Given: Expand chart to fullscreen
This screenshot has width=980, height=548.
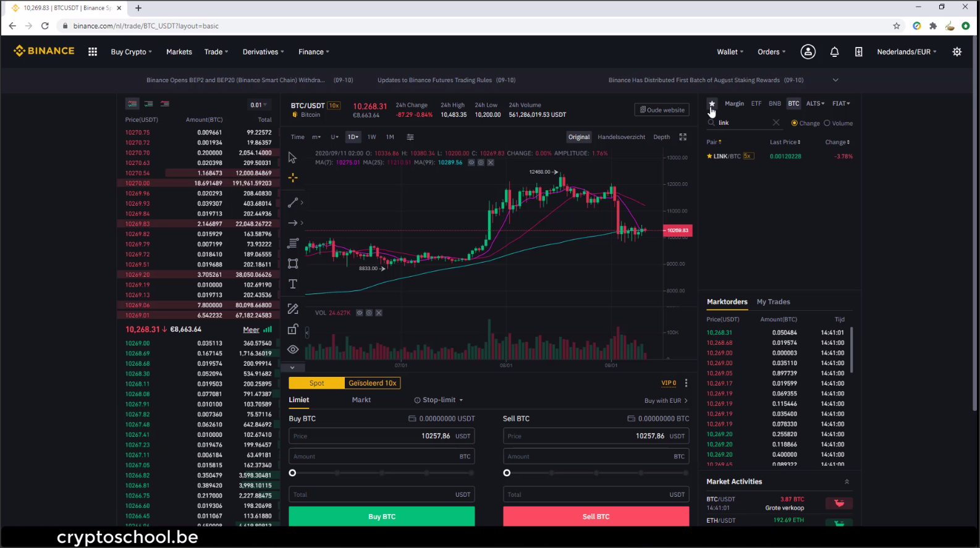Looking at the screenshot, I should click(x=683, y=137).
